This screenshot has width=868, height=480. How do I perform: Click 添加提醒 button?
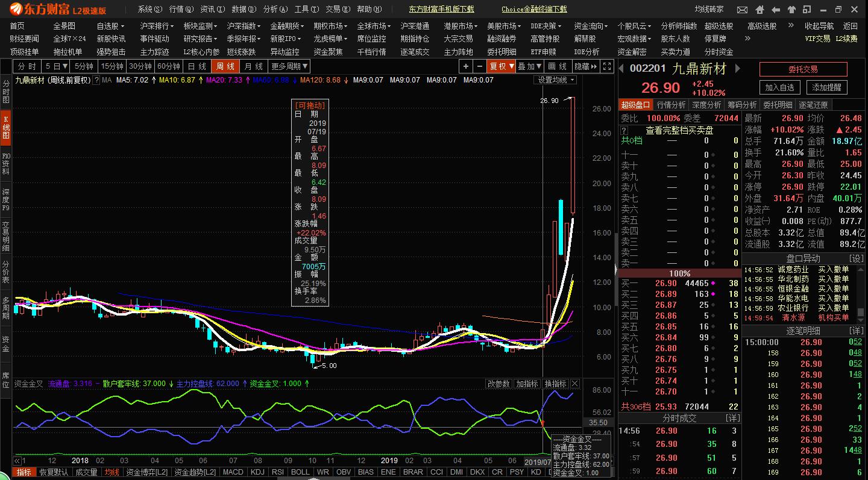pyautogui.click(x=827, y=87)
